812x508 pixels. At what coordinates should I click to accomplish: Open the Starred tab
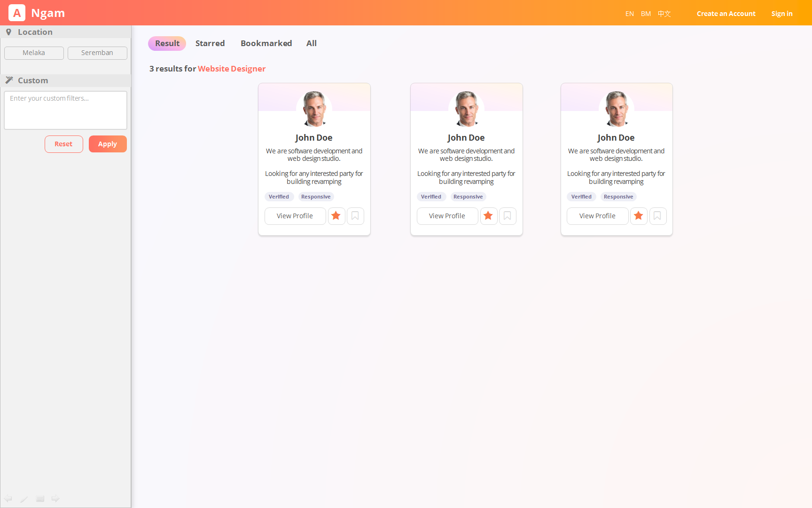210,43
